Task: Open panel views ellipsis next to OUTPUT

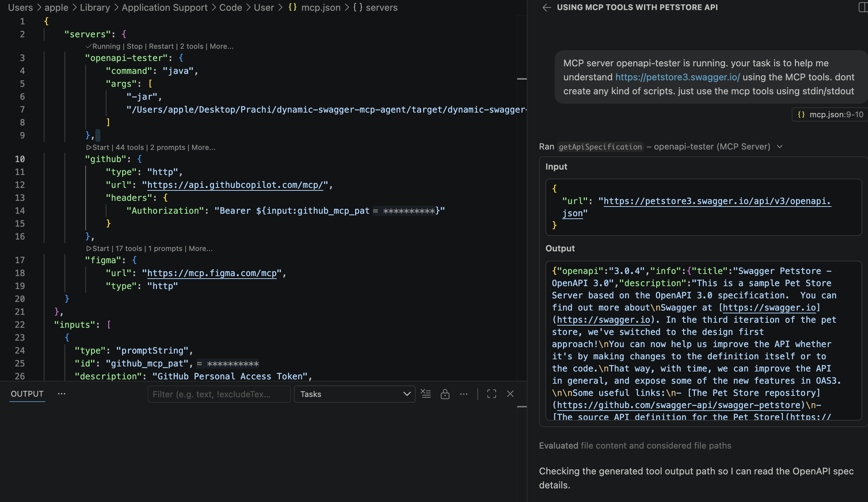Action: [62, 393]
